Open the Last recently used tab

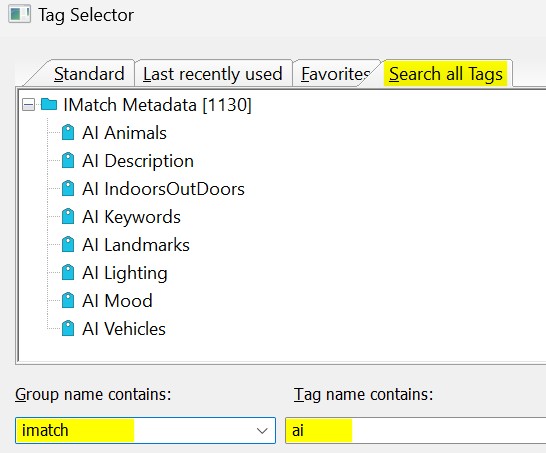click(213, 74)
